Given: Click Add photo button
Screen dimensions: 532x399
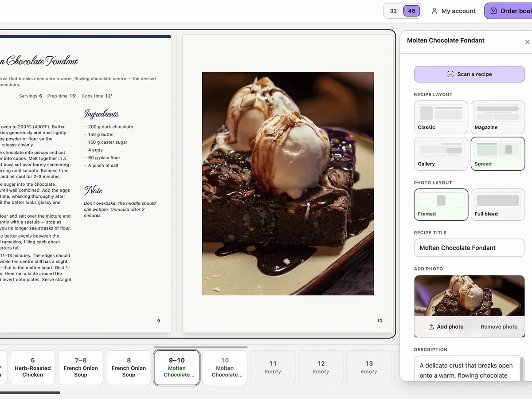Looking at the screenshot, I should coord(446,327).
